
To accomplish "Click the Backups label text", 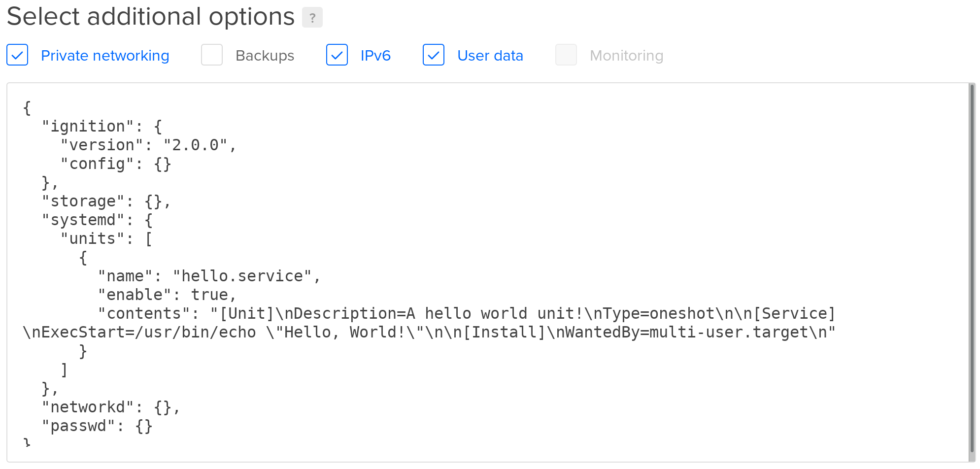I will (x=265, y=56).
